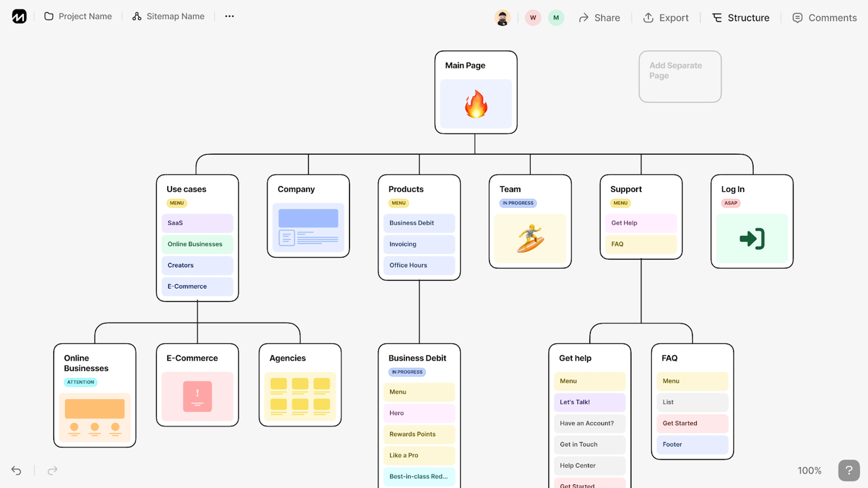
Task: Click ATTENTION tag on Online Businesses
Action: [80, 382]
